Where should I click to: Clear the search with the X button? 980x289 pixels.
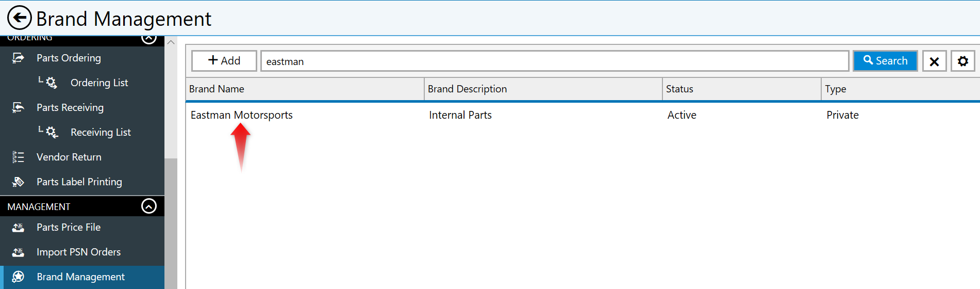click(x=934, y=61)
